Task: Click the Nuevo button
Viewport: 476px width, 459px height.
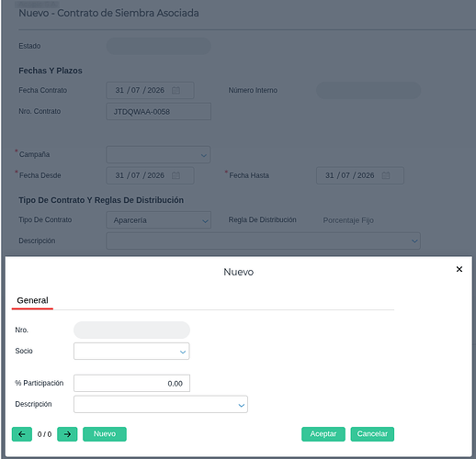Action: [105, 434]
